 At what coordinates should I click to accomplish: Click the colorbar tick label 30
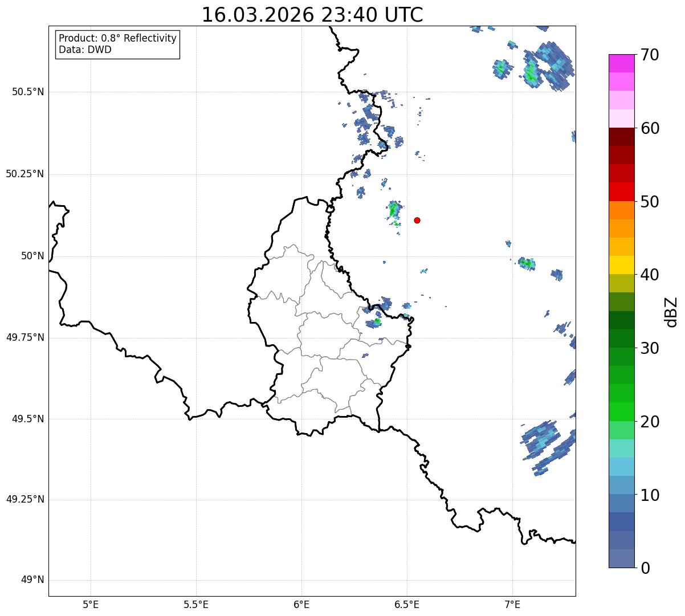(650, 348)
